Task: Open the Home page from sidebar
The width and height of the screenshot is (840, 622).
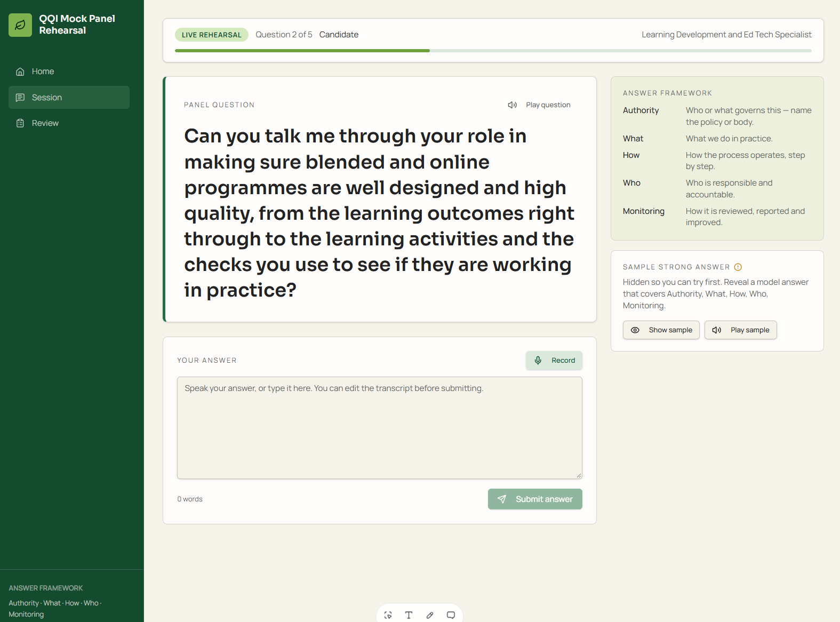Action: 69,71
